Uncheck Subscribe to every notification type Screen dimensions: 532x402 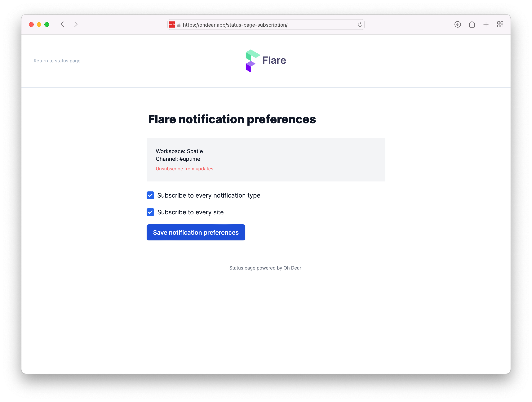(150, 195)
